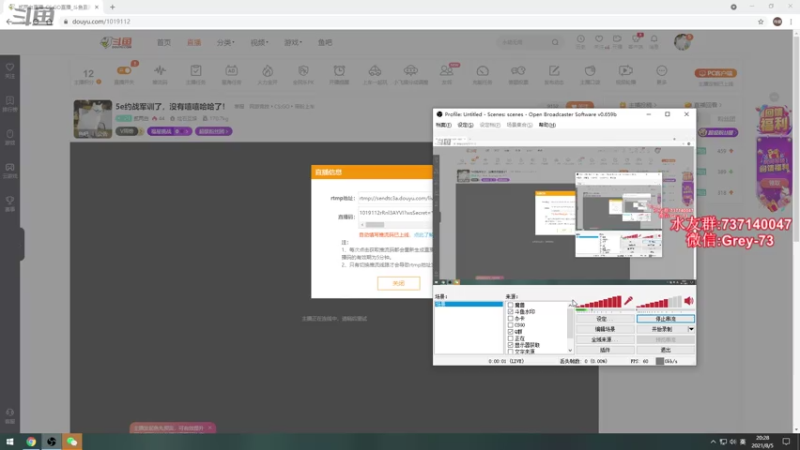Click the 停止串流 button in OBS

point(665,319)
